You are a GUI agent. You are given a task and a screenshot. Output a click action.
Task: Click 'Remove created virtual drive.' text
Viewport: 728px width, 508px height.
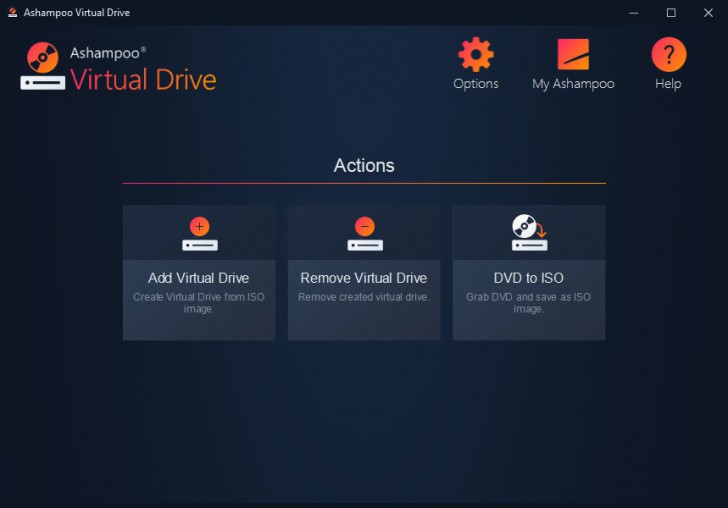click(364, 297)
